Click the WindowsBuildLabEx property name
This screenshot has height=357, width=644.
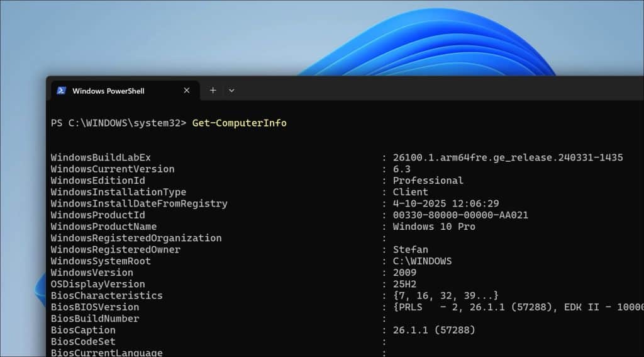[x=101, y=157]
